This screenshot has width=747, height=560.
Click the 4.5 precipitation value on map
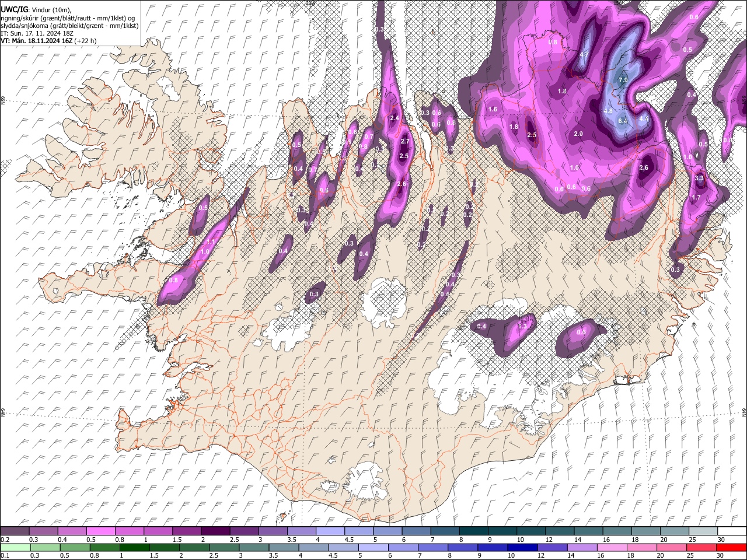(x=608, y=111)
